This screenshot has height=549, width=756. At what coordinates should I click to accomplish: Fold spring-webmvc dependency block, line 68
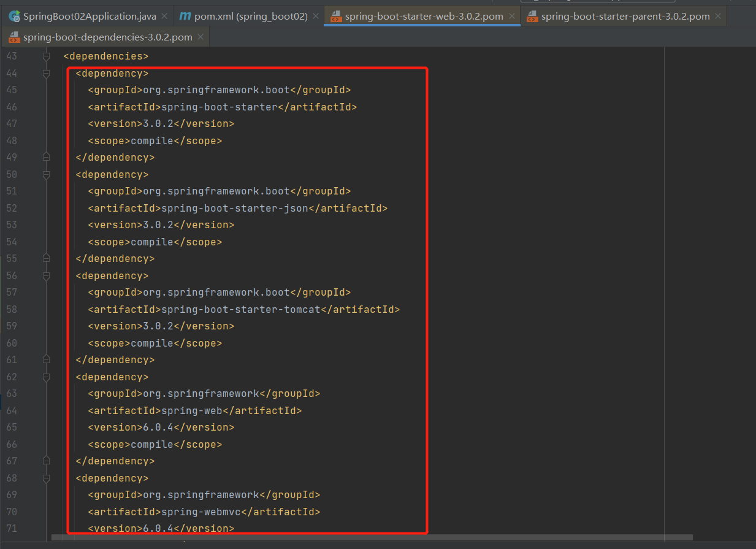(46, 478)
